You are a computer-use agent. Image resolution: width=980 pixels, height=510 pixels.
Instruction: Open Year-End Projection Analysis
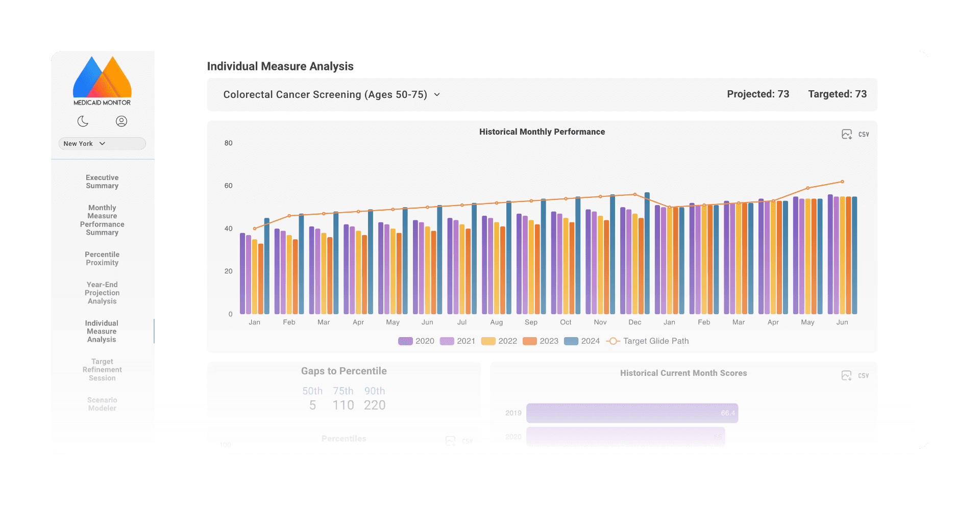102,293
